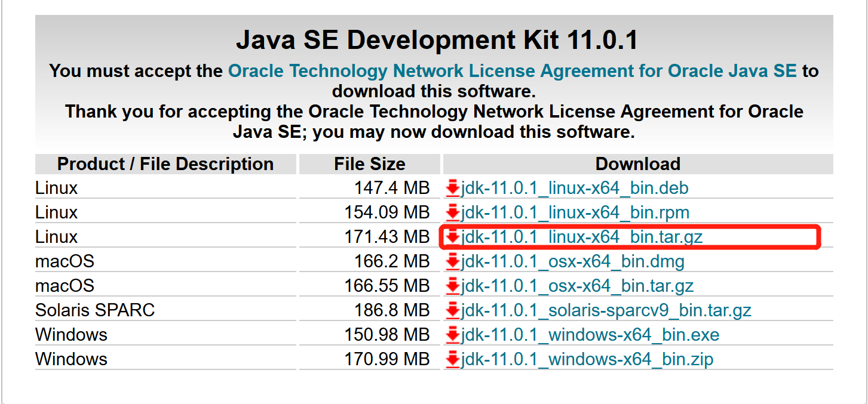Image resolution: width=868 pixels, height=404 pixels.
Task: Select the 170.99 MB file size cell
Action: [370, 360]
